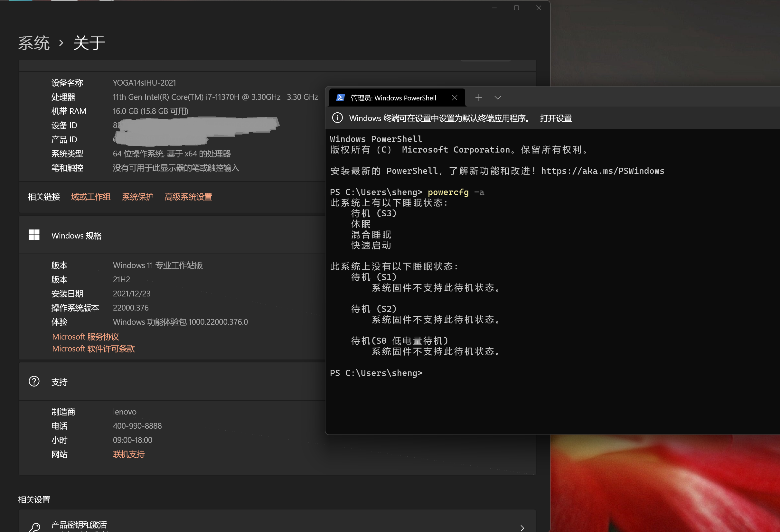
Task: Click 待机 (S3) line in the terminal output
Action: coord(373,213)
